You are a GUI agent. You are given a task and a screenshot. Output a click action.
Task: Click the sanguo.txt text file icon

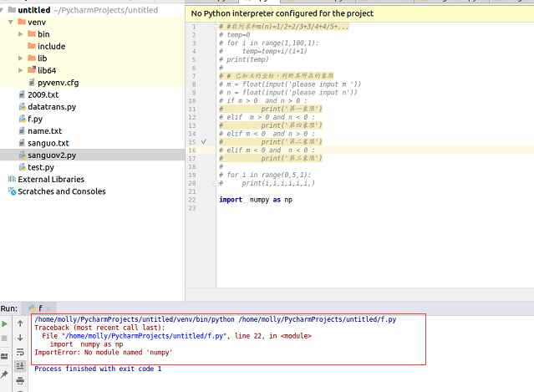(22, 143)
